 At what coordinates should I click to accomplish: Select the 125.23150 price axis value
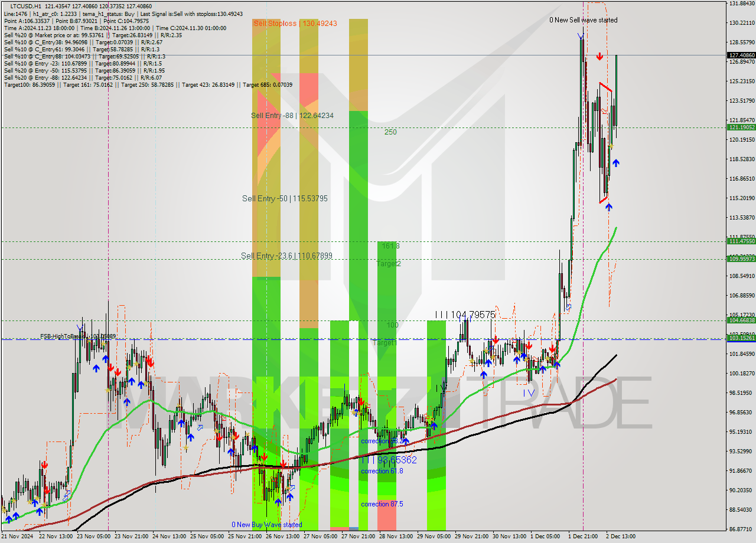pyautogui.click(x=742, y=81)
